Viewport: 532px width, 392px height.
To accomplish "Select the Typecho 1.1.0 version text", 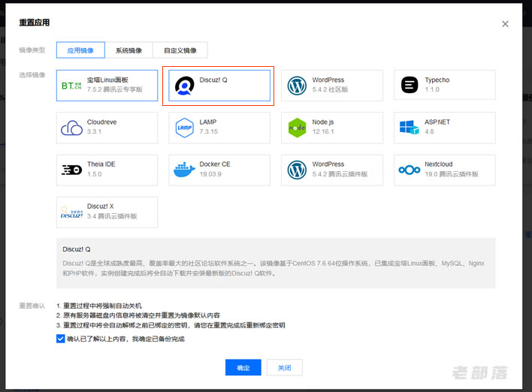I will click(x=432, y=89).
